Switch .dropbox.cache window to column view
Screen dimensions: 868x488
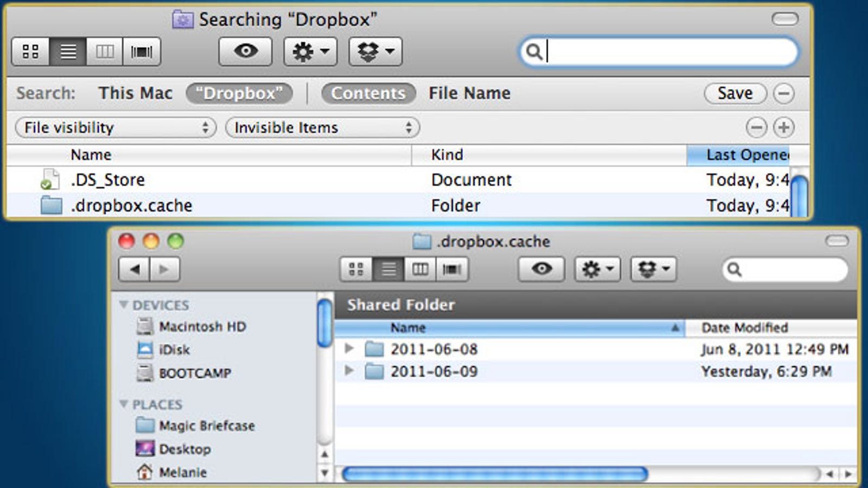(x=420, y=269)
